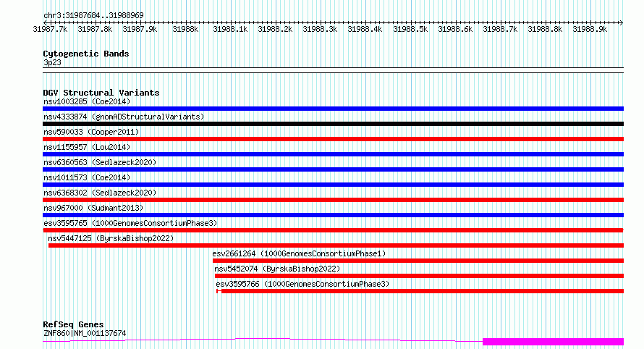Open the nsv4333874 (gnomADStructuralVariants) label
This screenshot has height=349, width=644.
[x=124, y=117]
